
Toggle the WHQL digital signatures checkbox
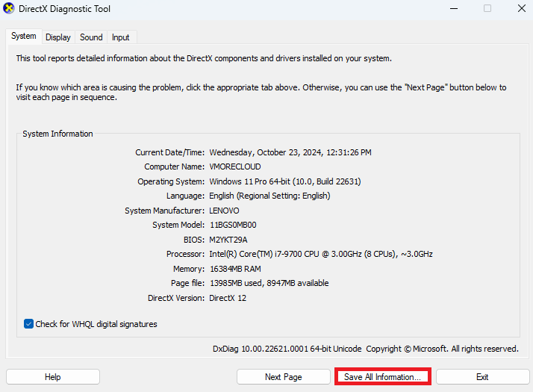pos(28,323)
